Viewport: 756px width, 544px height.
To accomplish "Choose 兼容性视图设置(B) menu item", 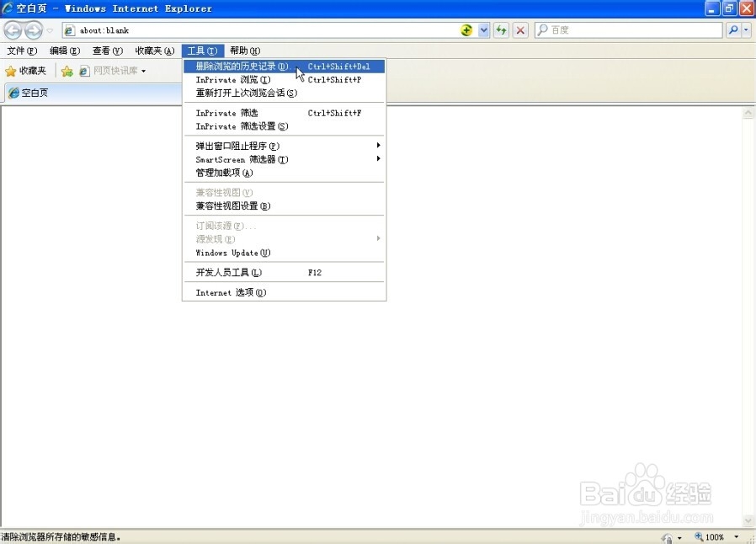I will pyautogui.click(x=284, y=206).
